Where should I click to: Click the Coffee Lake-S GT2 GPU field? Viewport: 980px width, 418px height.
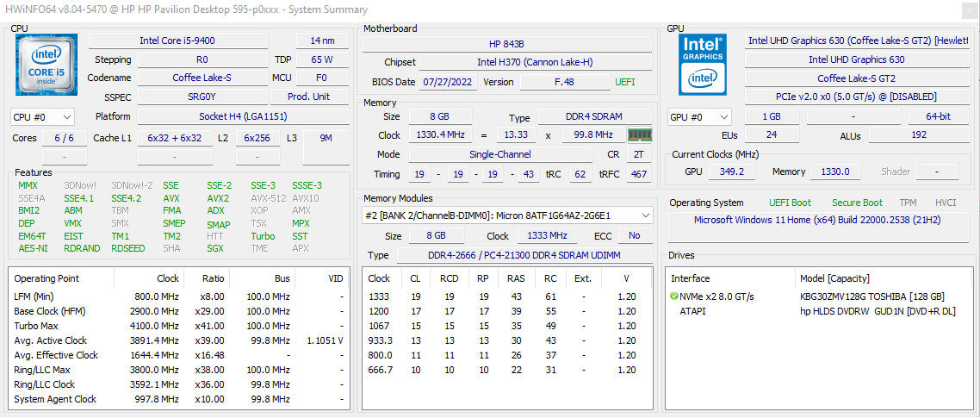(x=856, y=78)
